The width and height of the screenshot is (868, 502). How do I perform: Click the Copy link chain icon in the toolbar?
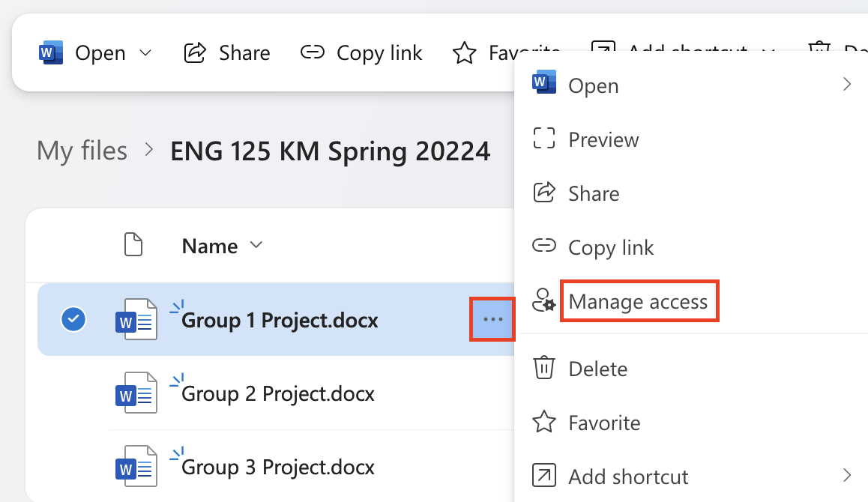point(312,52)
